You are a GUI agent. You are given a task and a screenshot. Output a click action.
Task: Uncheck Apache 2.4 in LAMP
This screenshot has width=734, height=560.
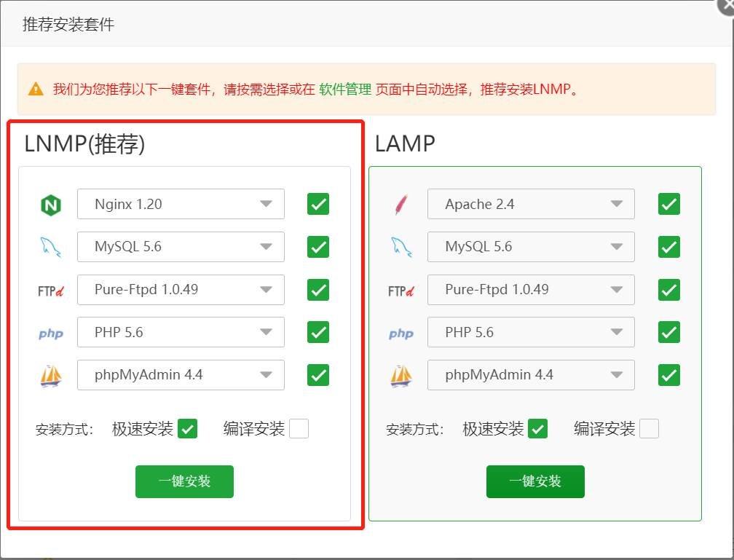point(669,204)
